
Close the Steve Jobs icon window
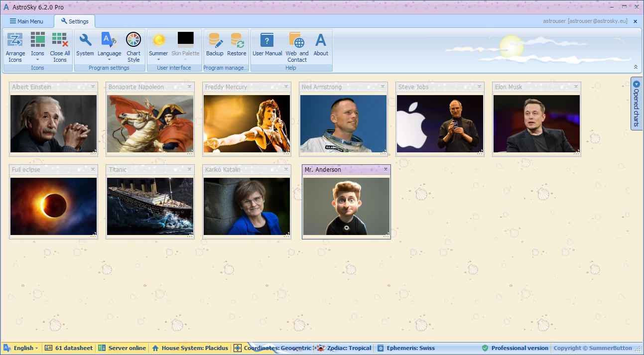pyautogui.click(x=479, y=87)
